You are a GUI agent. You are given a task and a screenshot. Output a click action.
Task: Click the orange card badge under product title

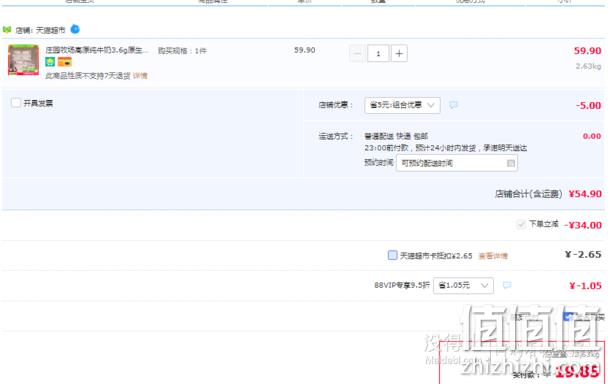65,61
